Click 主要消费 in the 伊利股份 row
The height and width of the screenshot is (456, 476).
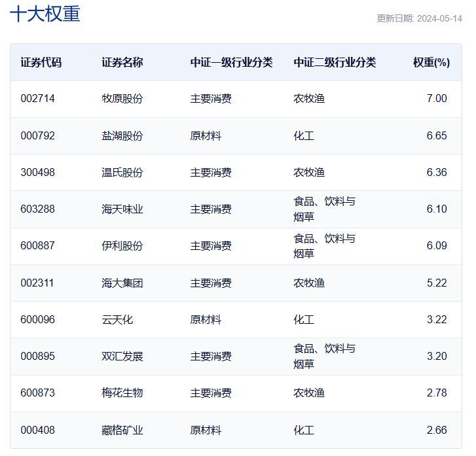point(211,245)
